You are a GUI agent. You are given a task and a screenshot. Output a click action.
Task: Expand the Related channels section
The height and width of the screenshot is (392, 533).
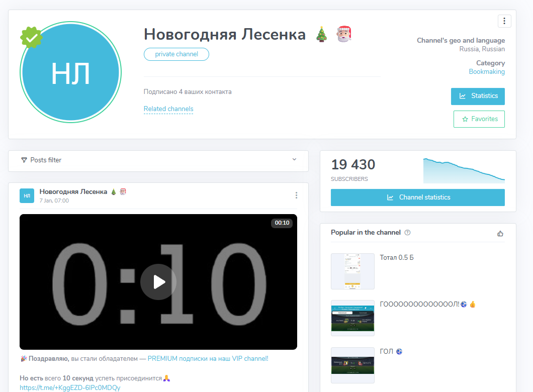point(168,109)
